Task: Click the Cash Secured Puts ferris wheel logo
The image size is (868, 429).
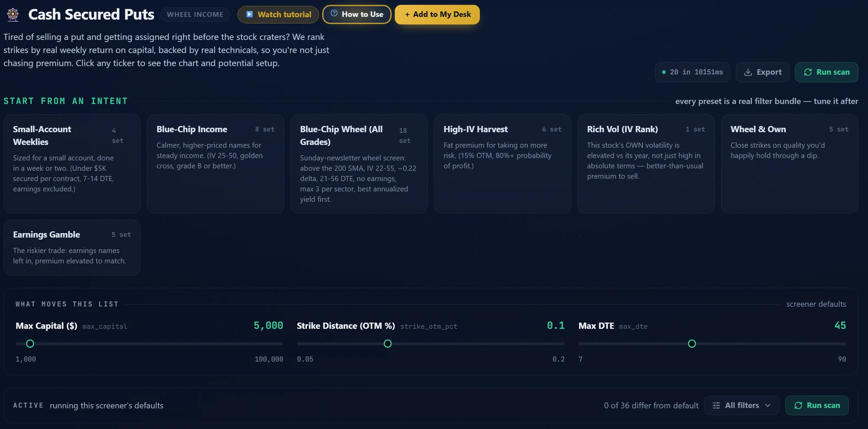Action: (x=13, y=14)
